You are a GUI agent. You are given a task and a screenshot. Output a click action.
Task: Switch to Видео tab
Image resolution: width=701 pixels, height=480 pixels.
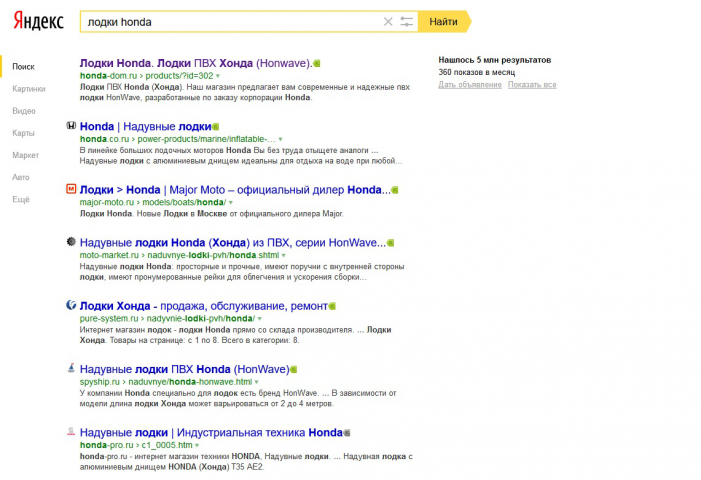pyautogui.click(x=24, y=111)
